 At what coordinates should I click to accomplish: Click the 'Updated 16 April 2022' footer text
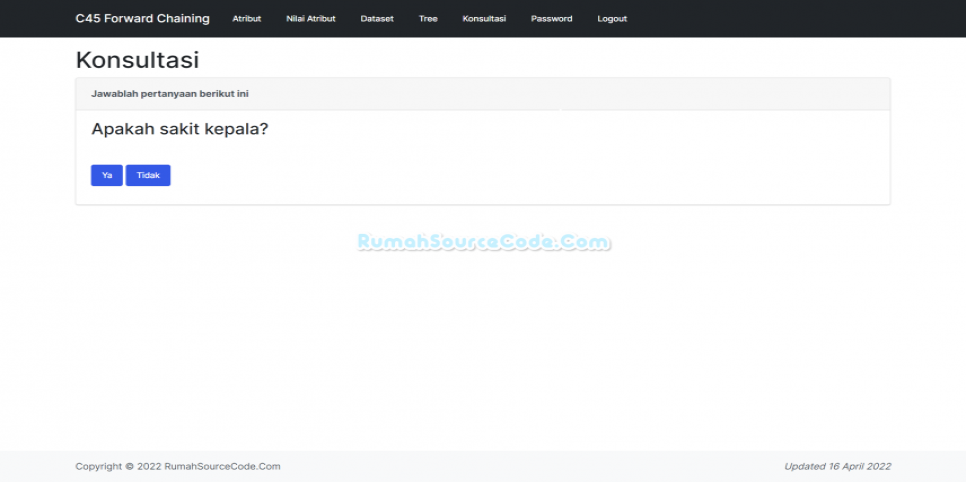[837, 466]
